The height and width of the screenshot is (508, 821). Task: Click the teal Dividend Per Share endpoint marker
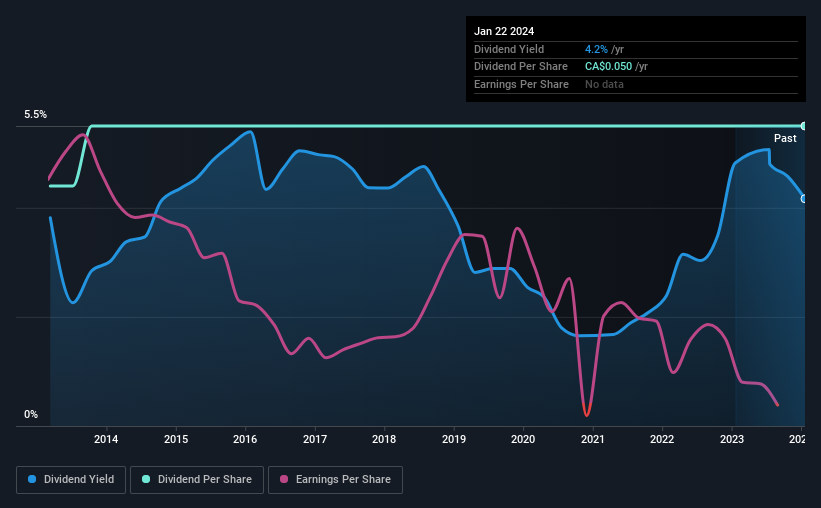pyautogui.click(x=803, y=126)
